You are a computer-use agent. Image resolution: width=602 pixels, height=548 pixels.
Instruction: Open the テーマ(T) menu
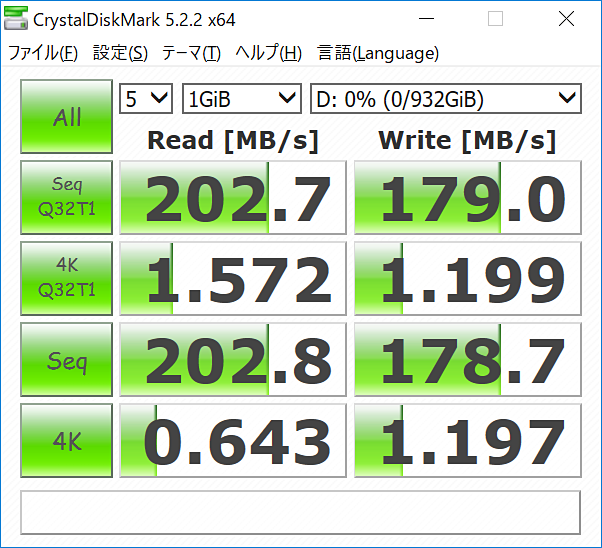[191, 53]
